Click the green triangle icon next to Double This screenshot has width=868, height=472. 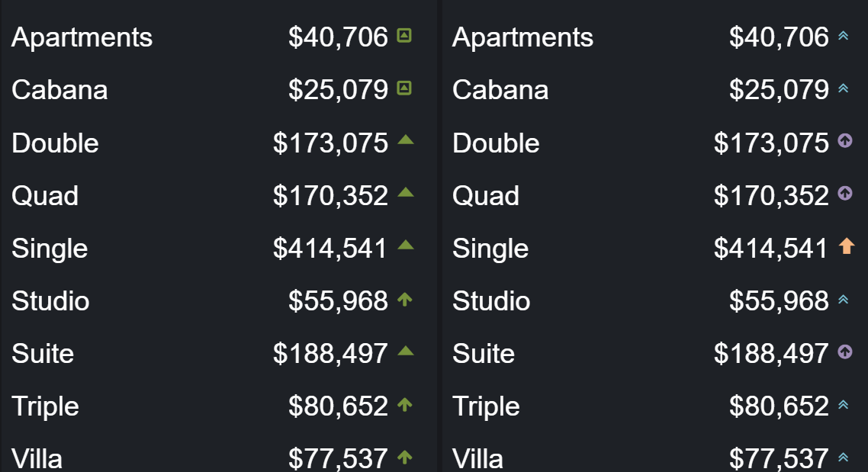(406, 140)
